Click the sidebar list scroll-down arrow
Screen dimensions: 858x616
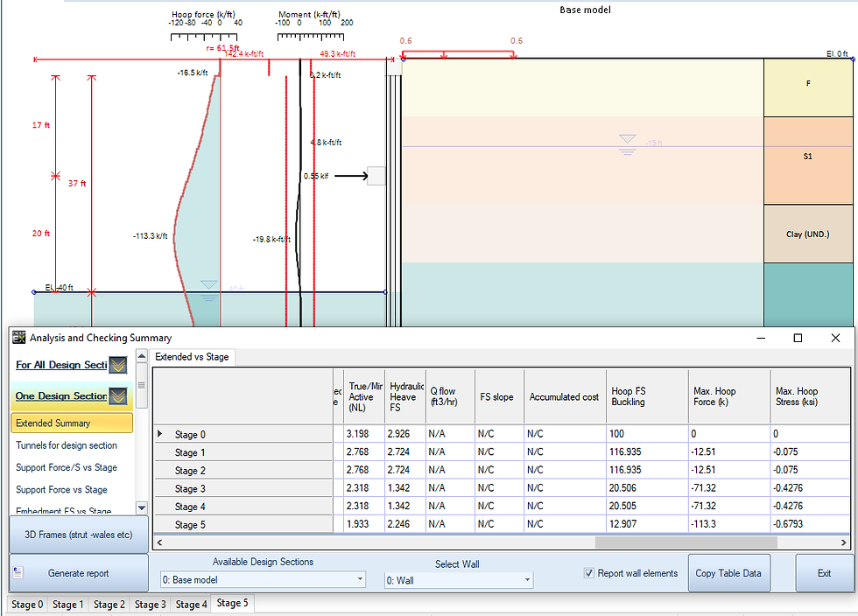pyautogui.click(x=142, y=507)
